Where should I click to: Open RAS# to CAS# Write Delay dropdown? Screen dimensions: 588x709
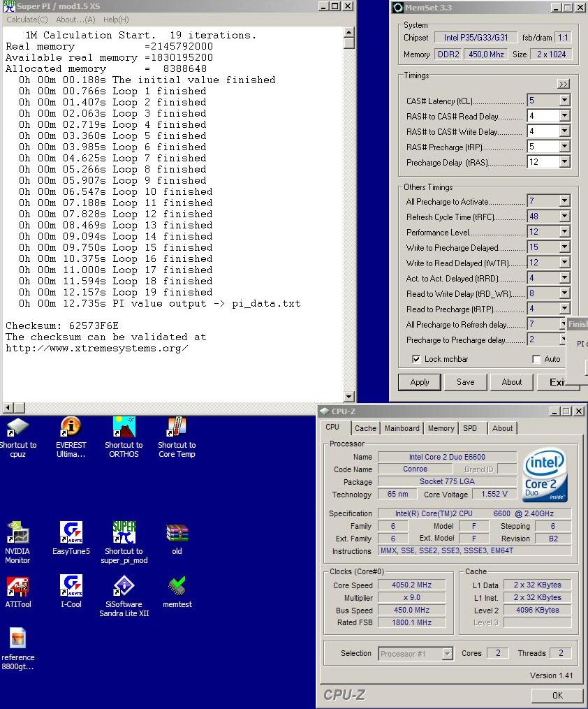point(564,131)
